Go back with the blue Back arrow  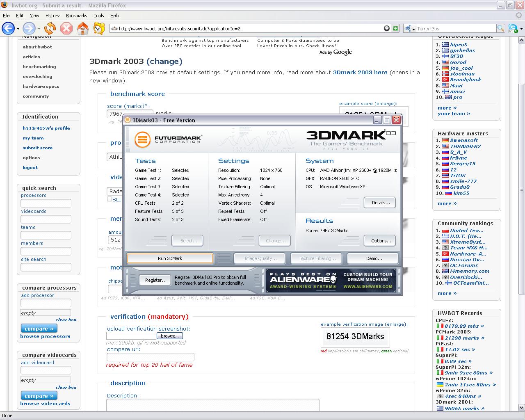(8, 28)
